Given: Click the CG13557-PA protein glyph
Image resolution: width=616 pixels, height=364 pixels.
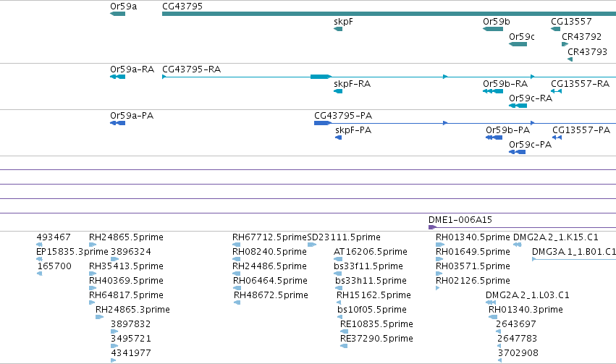Looking at the screenshot, I should click(557, 137).
